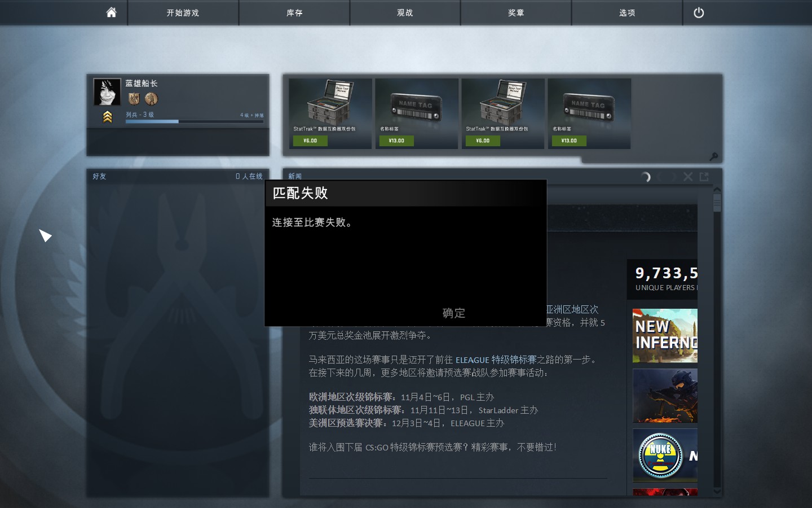The width and height of the screenshot is (812, 508).
Task: Click the news panel scrollbar thumb
Action: pos(717,203)
